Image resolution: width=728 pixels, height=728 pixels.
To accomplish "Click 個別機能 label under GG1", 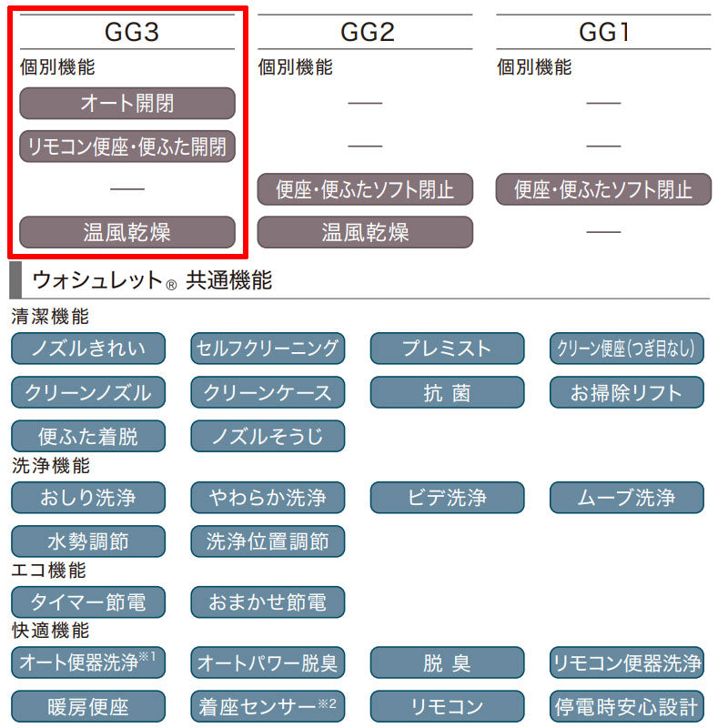I will [534, 66].
